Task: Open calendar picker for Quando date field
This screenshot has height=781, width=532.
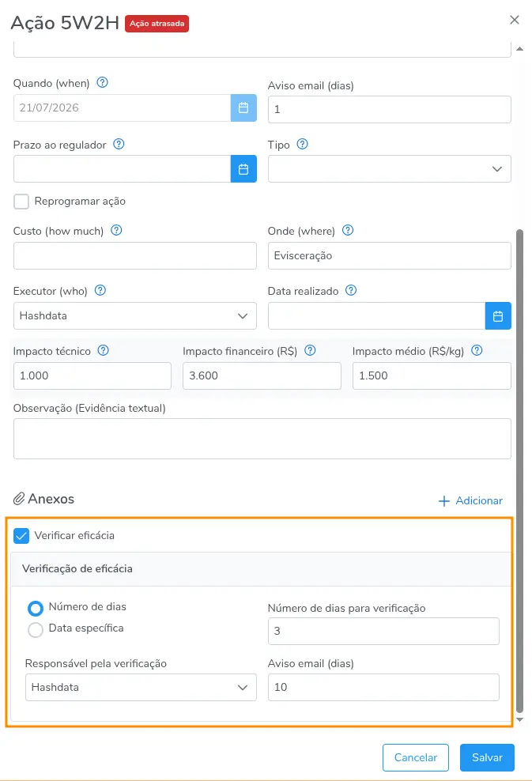Action: click(243, 108)
